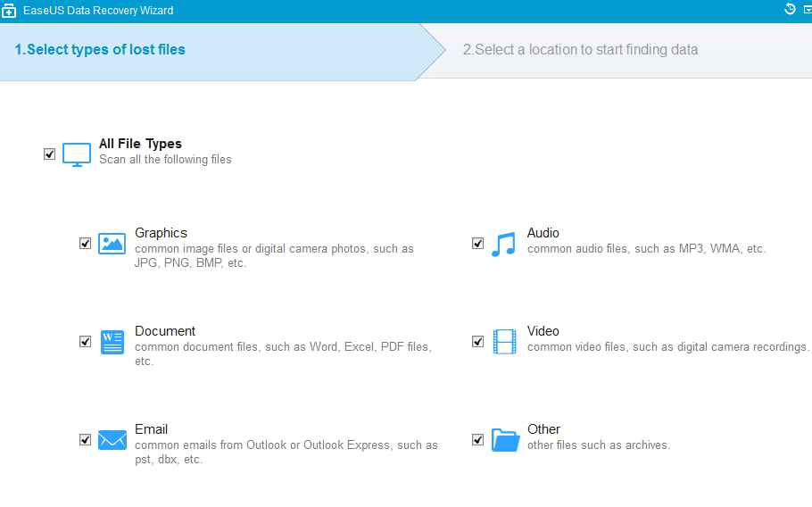Deselect the Email checkbox
The width and height of the screenshot is (812, 507).
86,439
